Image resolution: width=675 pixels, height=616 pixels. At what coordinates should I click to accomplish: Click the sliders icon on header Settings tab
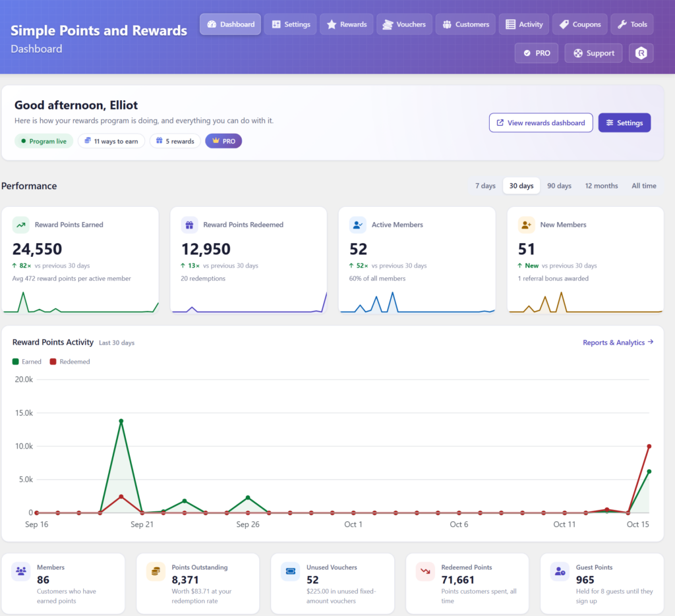pyautogui.click(x=276, y=24)
